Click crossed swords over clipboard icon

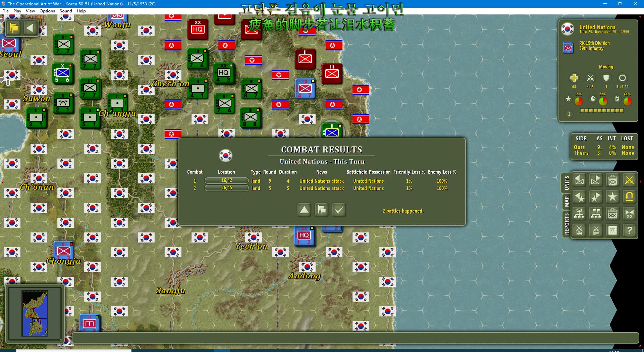pyautogui.click(x=579, y=230)
